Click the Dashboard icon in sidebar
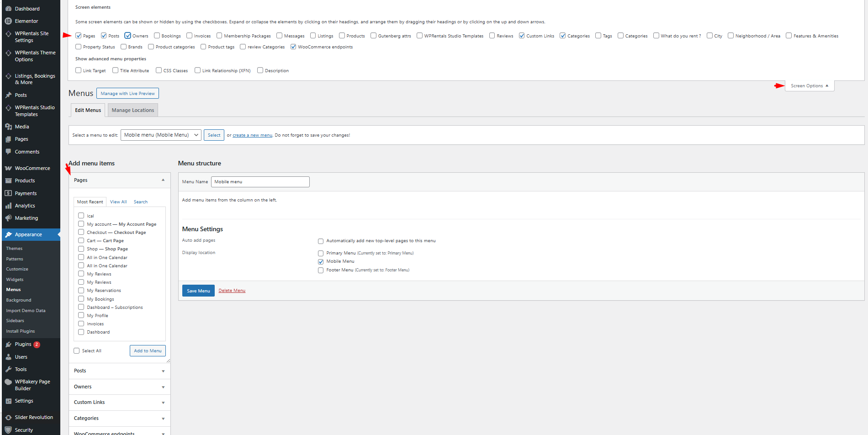 pyautogui.click(x=8, y=9)
